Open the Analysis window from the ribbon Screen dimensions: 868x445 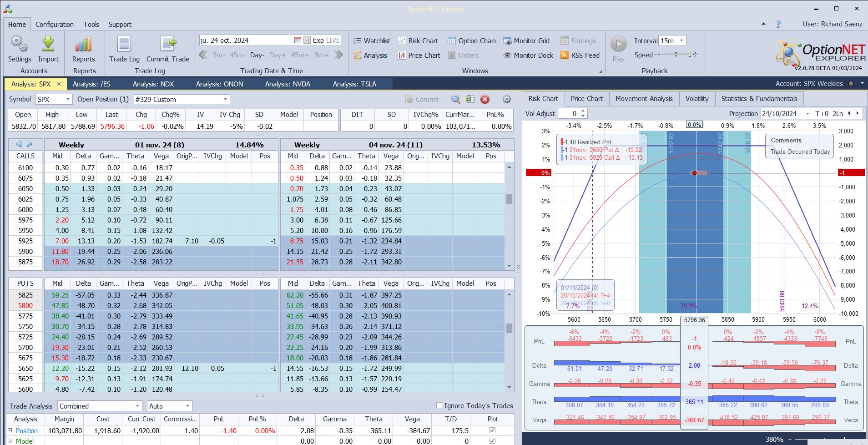click(x=370, y=55)
